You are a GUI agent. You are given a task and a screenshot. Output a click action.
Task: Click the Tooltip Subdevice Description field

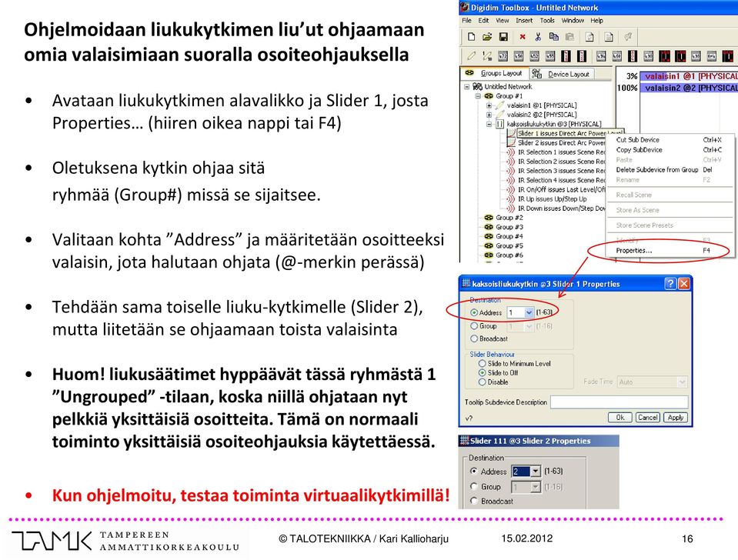[x=619, y=402]
